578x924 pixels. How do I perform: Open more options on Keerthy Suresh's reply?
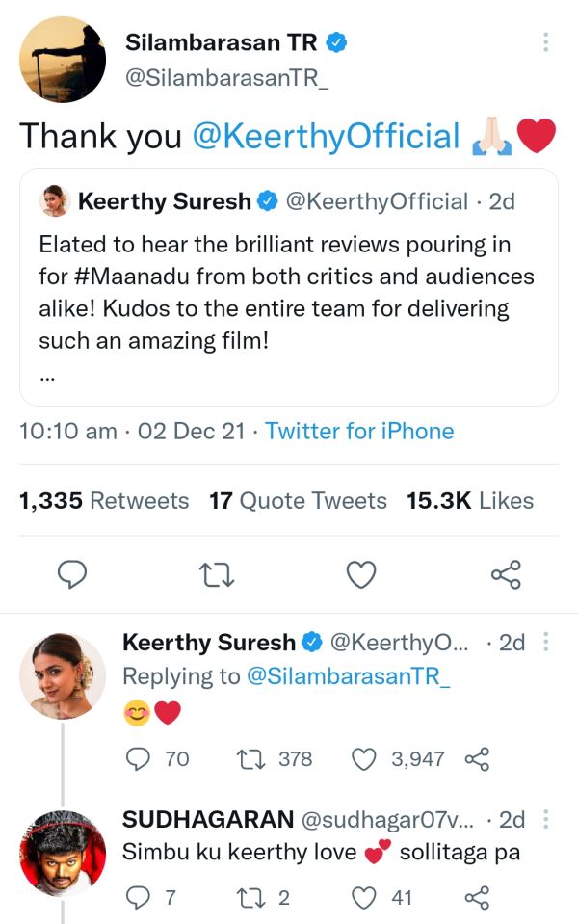(x=546, y=642)
